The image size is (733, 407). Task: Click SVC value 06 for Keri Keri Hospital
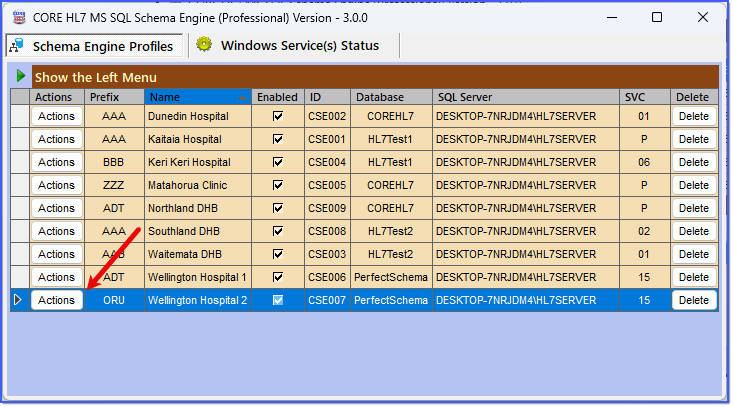(x=645, y=162)
